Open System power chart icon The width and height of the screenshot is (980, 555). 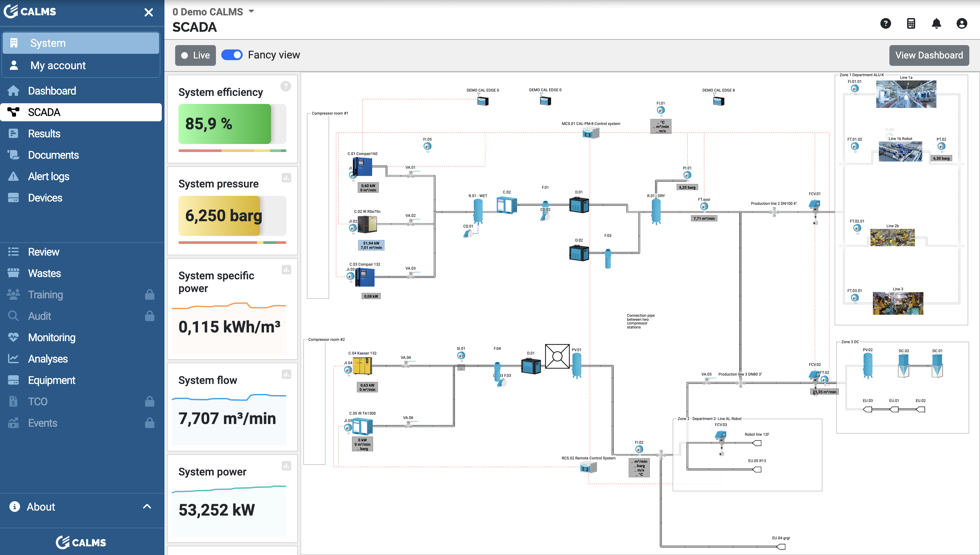point(286,465)
